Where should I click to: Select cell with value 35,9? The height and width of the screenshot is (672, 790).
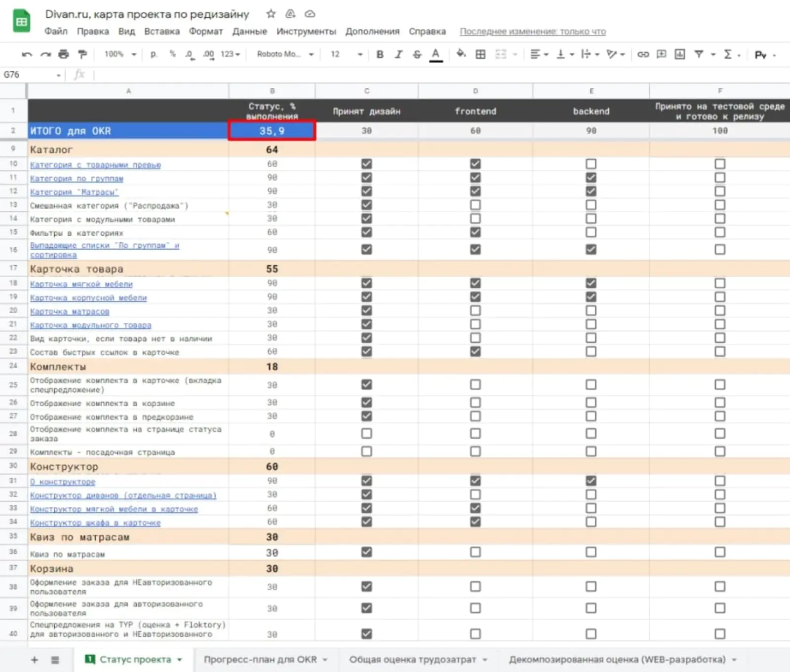coord(272,131)
